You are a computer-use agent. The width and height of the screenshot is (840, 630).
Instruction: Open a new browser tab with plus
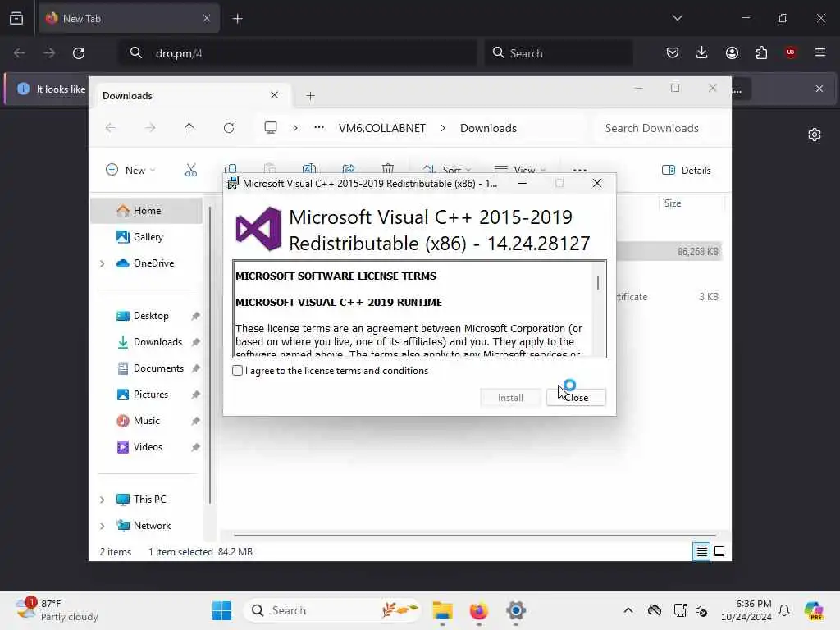(x=237, y=19)
